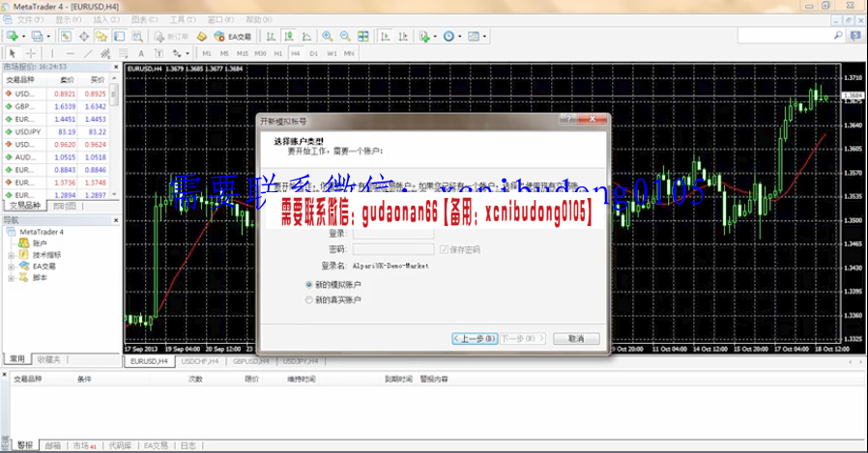
Task: Select the Fibonacci retracement tool
Action: 123,54
